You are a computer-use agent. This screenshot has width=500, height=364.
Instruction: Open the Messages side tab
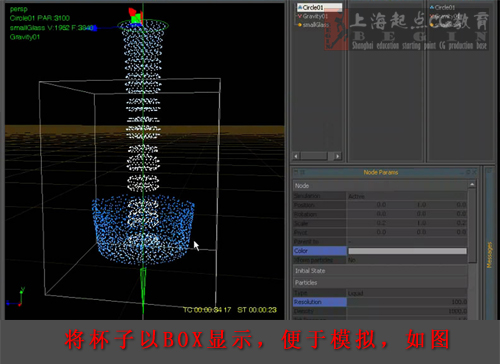coord(489,255)
